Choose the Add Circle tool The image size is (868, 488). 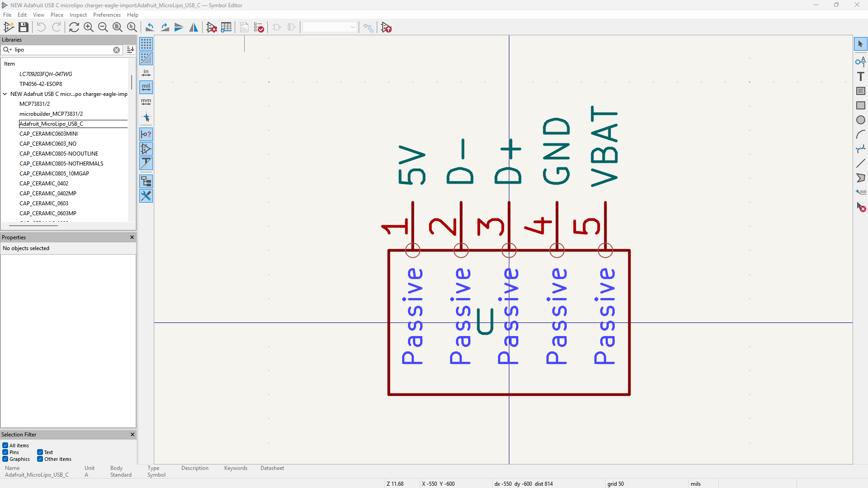click(860, 120)
